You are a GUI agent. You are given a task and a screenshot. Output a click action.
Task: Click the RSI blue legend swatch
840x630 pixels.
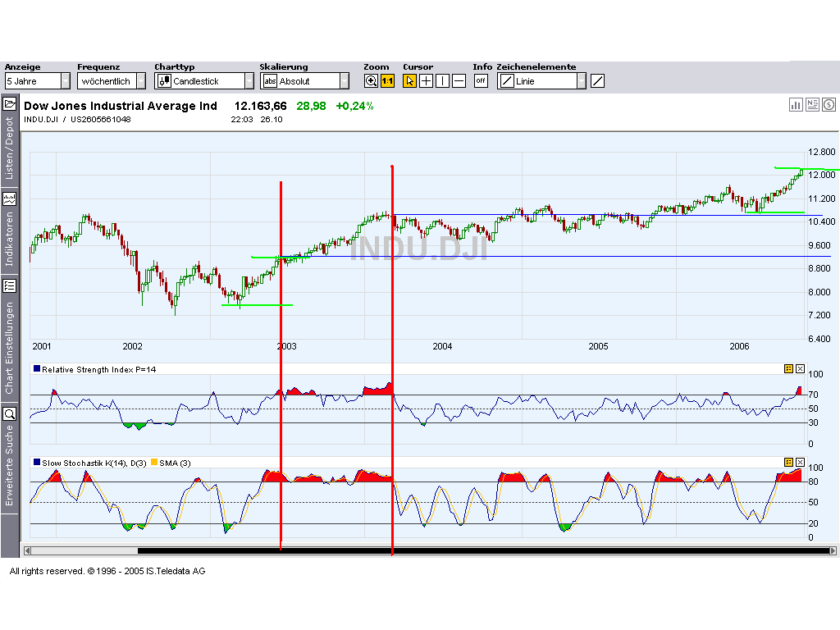(x=37, y=368)
